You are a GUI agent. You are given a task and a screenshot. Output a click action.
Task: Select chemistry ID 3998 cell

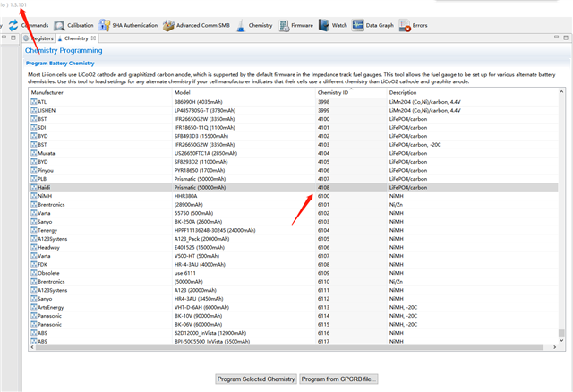pos(323,102)
